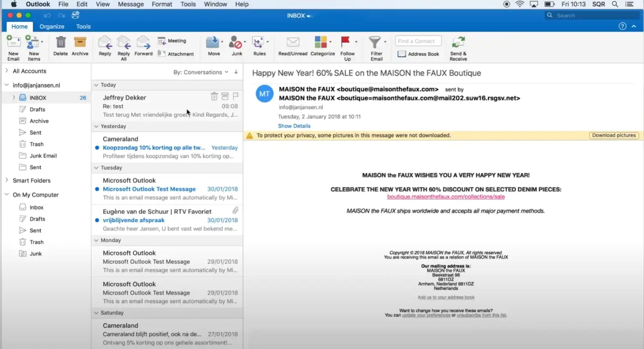Open the Address Book
Viewport: 644px width, 349px height.
click(x=418, y=54)
